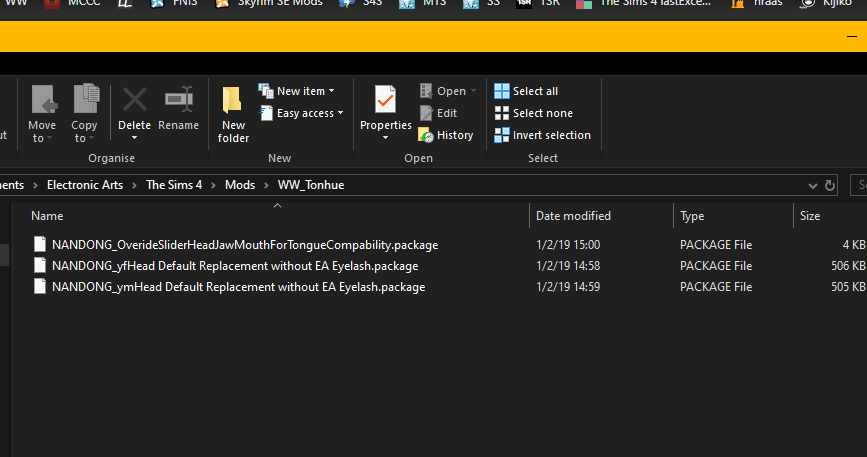867x457 pixels.
Task: Click Select none in ribbon
Action: pos(534,113)
